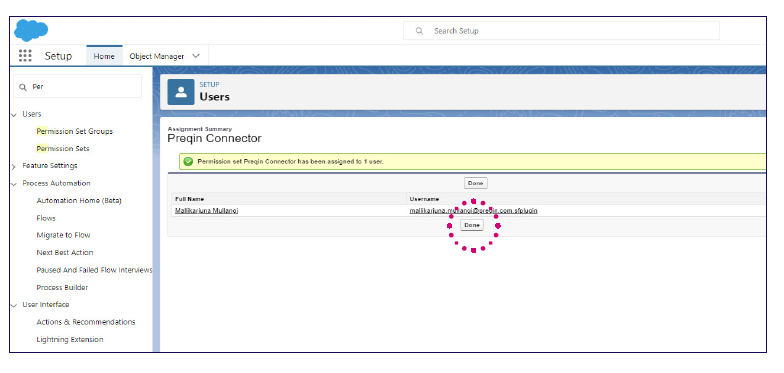Switch to the Home tab
Screen dimensions: 784x373
pyautogui.click(x=104, y=56)
